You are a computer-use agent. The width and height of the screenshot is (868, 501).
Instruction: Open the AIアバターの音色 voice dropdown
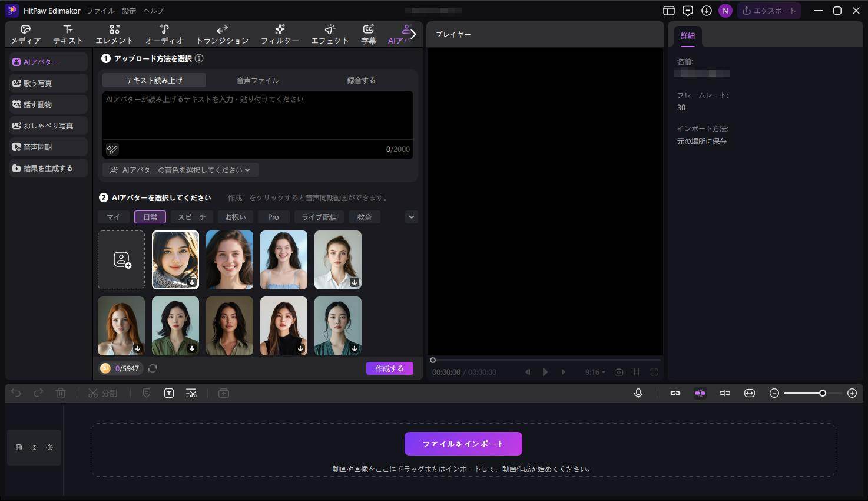(x=180, y=170)
